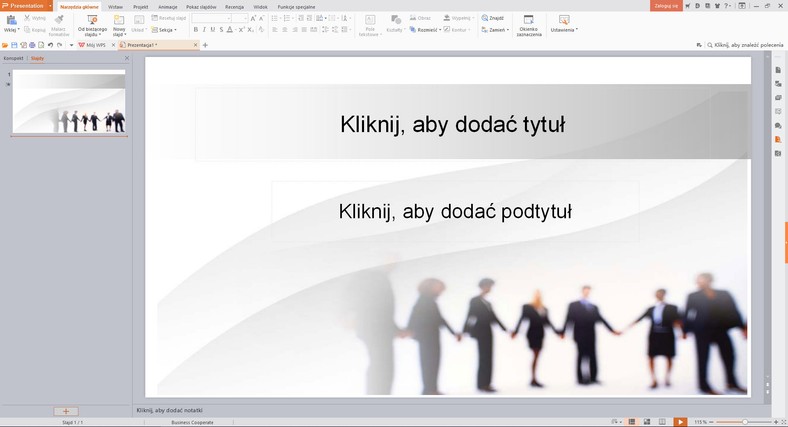The width and height of the screenshot is (788, 427).
Task: Click the zoom slider in status bar
Action: click(x=745, y=422)
